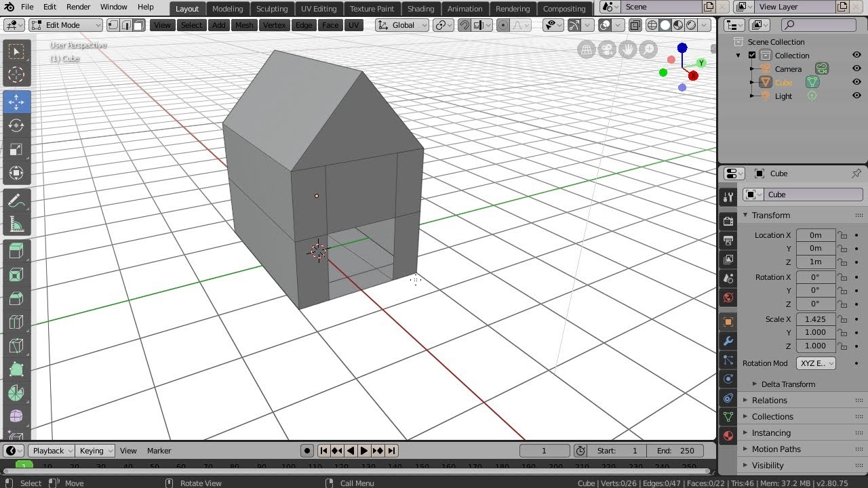868x488 pixels.
Task: Switch to Shading workspace tab
Action: click(x=420, y=9)
